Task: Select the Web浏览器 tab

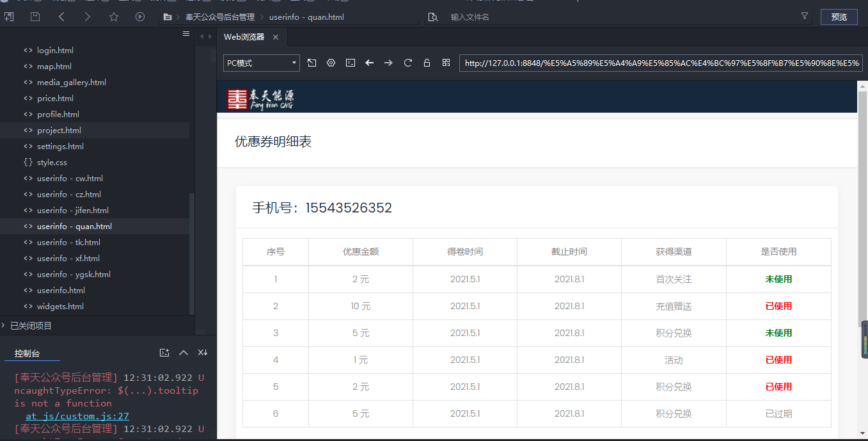Action: tap(244, 37)
